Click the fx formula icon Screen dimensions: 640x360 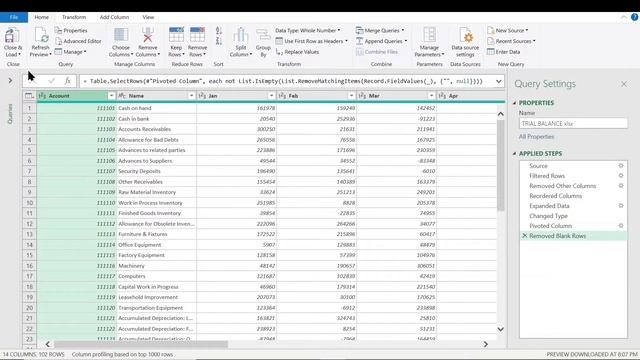click(68, 81)
